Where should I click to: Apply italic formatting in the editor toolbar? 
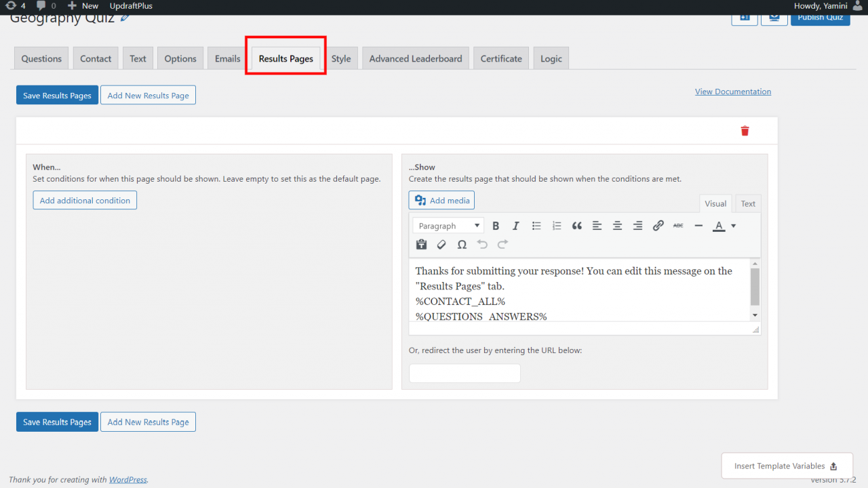(516, 226)
